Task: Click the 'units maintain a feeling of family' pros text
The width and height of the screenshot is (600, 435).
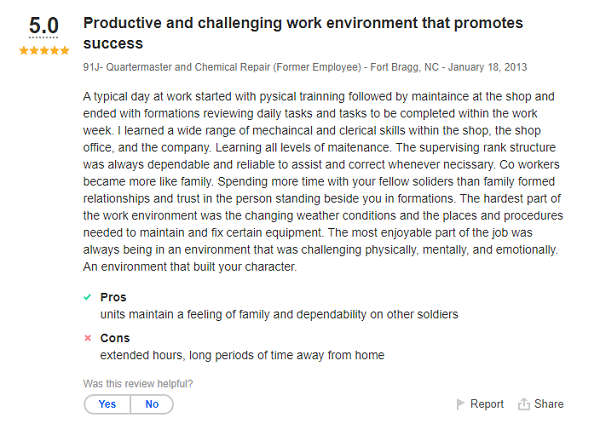Action: click(278, 314)
